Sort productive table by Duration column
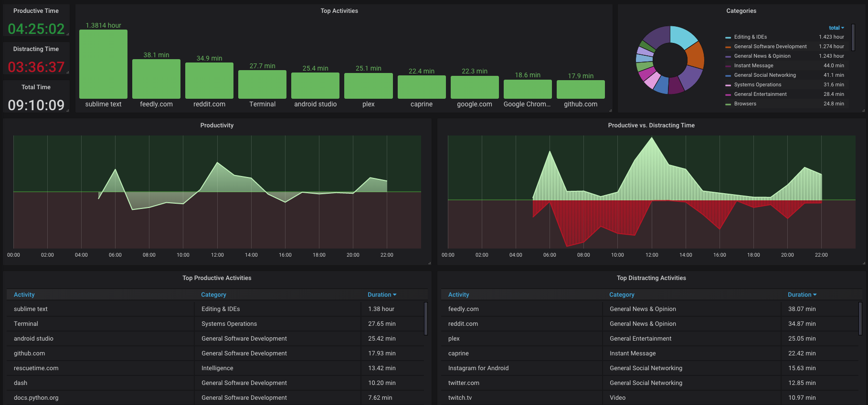The image size is (868, 405). [x=382, y=295]
